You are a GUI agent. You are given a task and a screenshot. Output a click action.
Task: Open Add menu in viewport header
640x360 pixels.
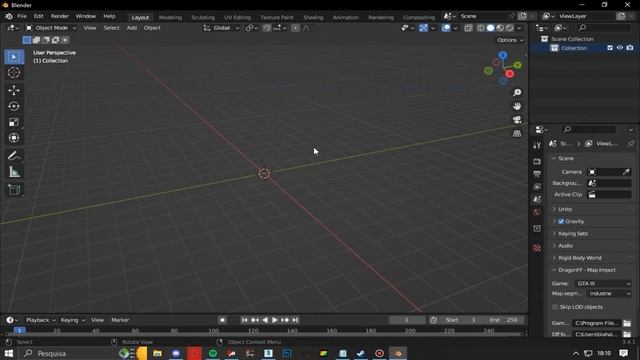(x=131, y=28)
